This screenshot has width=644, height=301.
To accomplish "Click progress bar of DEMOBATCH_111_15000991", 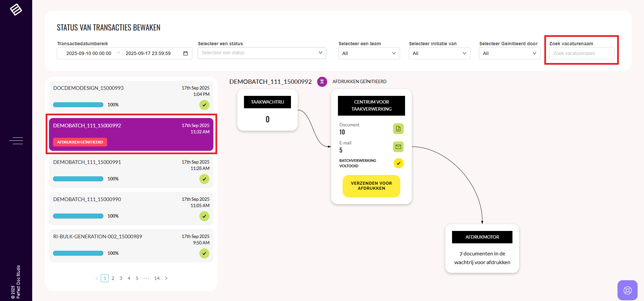I will tap(78, 179).
